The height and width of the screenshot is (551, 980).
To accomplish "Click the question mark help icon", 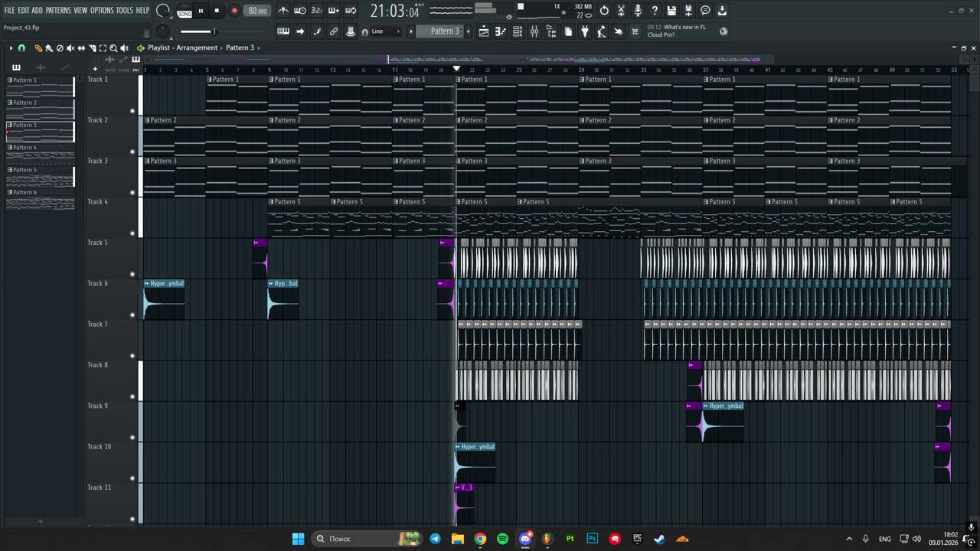I will click(655, 11).
